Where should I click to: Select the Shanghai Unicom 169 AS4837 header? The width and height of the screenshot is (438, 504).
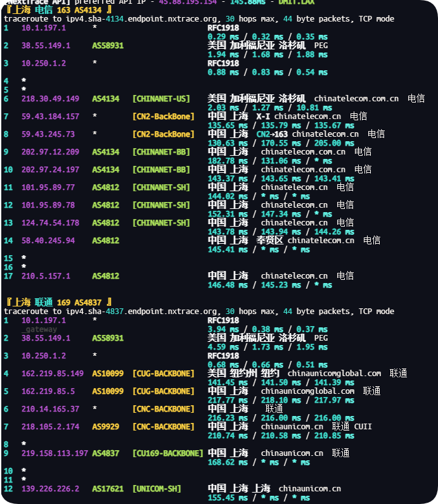pos(58,302)
